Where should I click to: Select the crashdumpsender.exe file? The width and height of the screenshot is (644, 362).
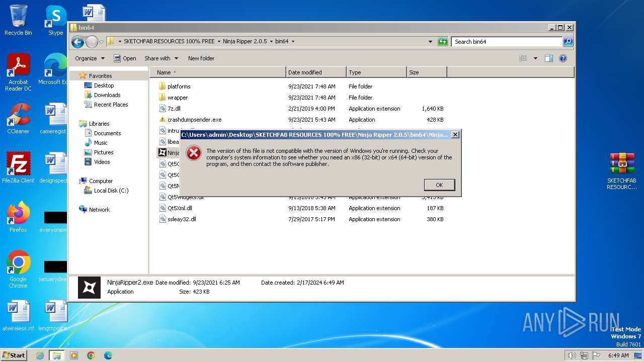click(194, 120)
